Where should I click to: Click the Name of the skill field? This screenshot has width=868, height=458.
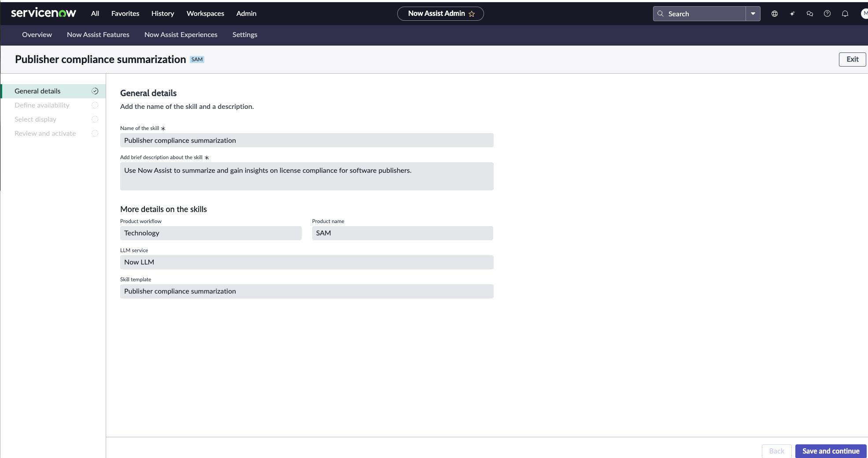pos(307,140)
